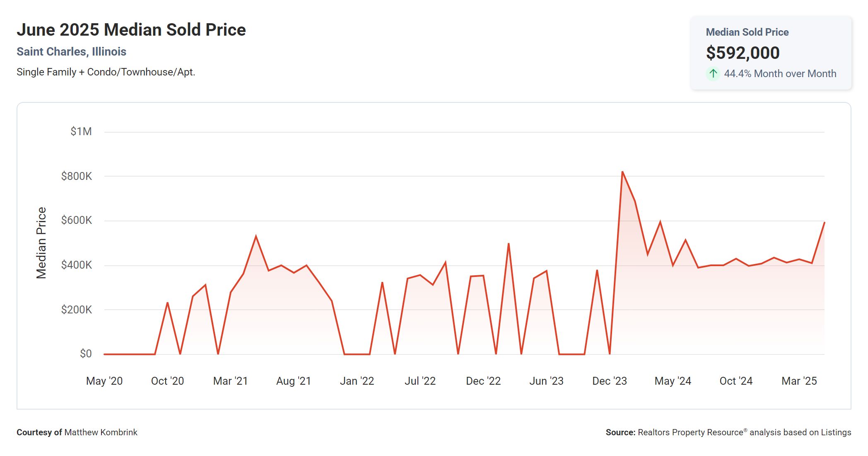
Task: Click the $592,000 median price value
Action: pos(743,53)
